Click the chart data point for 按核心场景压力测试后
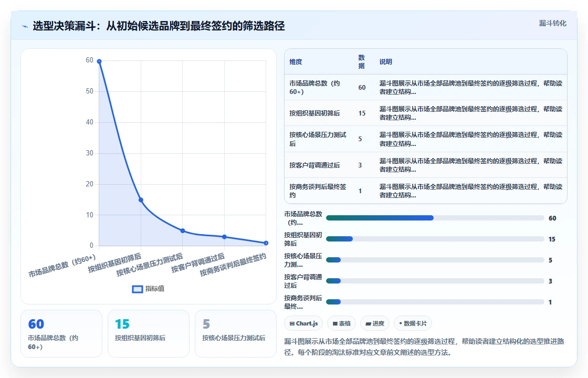 coord(183,230)
